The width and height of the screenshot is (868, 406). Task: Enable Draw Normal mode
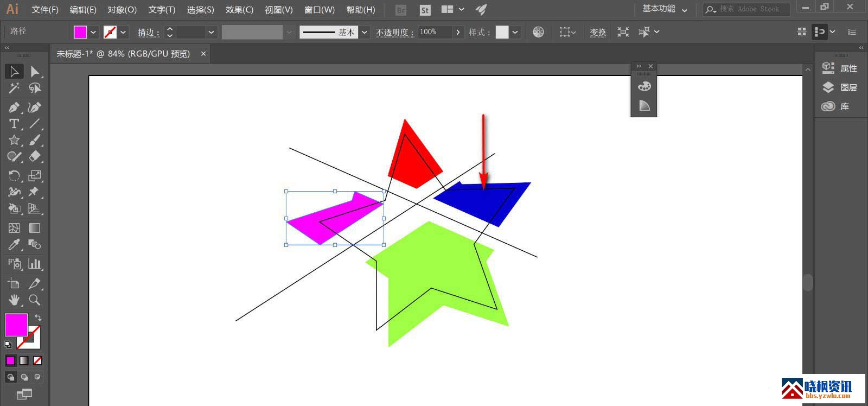(10, 377)
